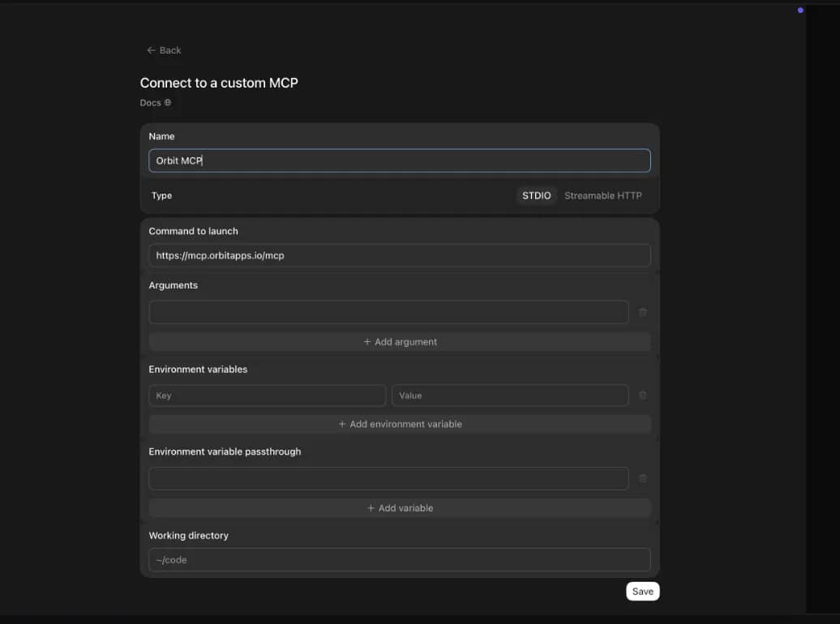Click the external link icon beside Docs
The image size is (840, 624).
click(168, 102)
